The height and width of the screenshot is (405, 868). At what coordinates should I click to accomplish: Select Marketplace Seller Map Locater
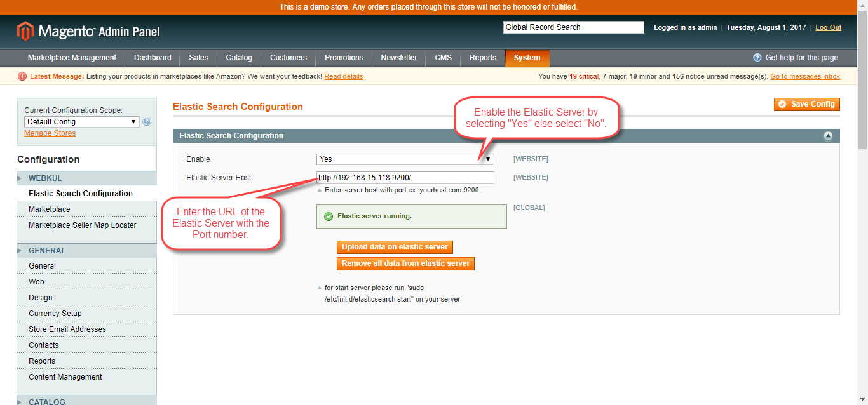(x=87, y=225)
